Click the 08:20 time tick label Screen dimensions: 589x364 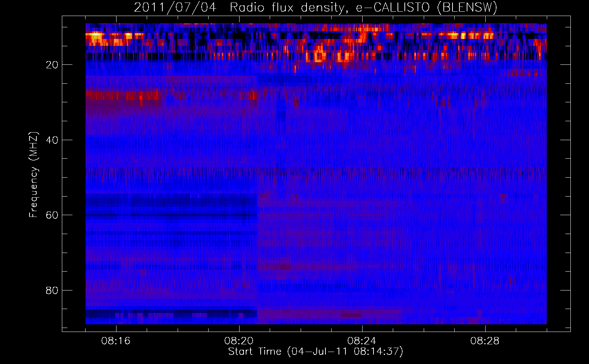tap(239, 341)
